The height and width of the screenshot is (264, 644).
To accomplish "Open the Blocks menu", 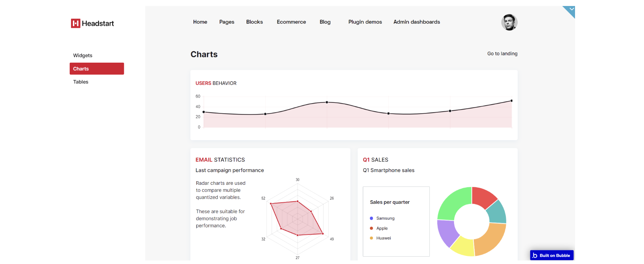I will point(254,22).
